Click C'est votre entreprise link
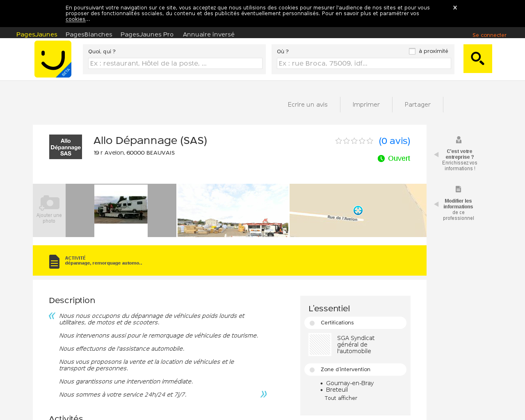Image resolution: width=525 pixels, height=420 pixels. click(459, 154)
